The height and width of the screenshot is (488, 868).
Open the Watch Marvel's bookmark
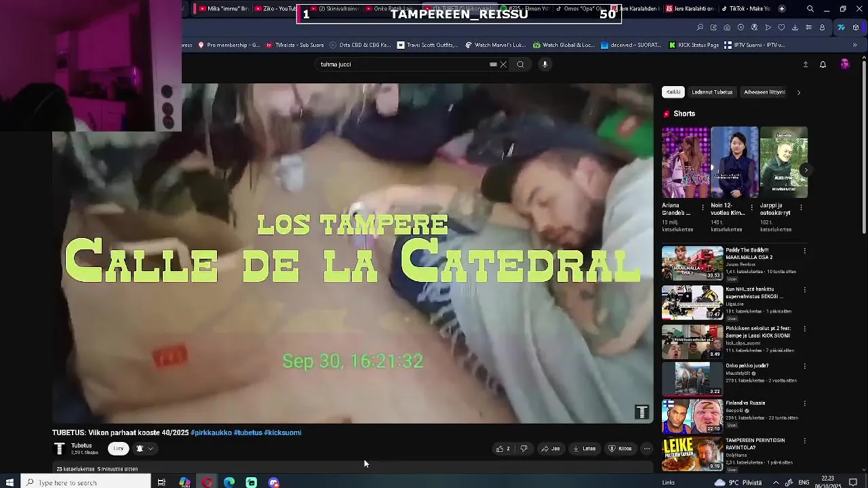pyautogui.click(x=495, y=45)
